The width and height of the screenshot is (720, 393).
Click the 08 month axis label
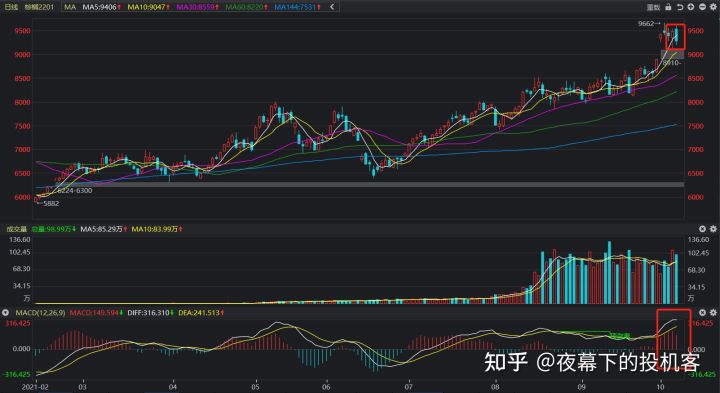[x=495, y=387]
